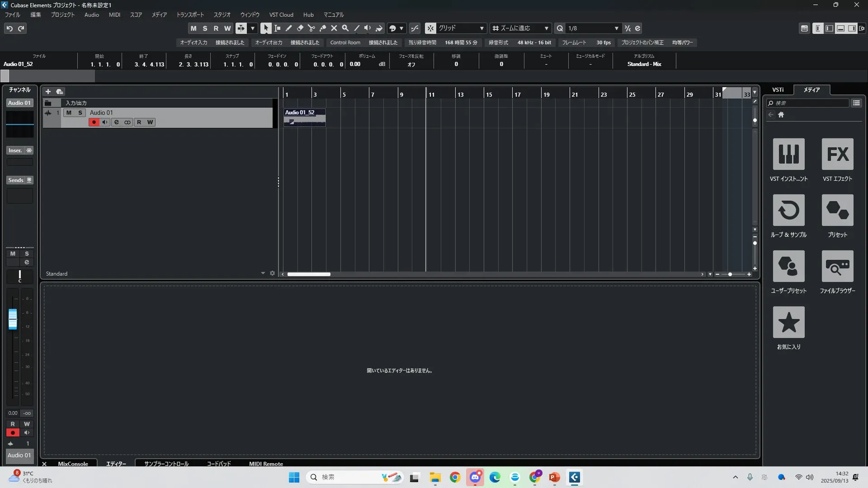Viewport: 868px width, 488px height.
Task: Mute Audio 01 track in track list
Action: click(69, 113)
